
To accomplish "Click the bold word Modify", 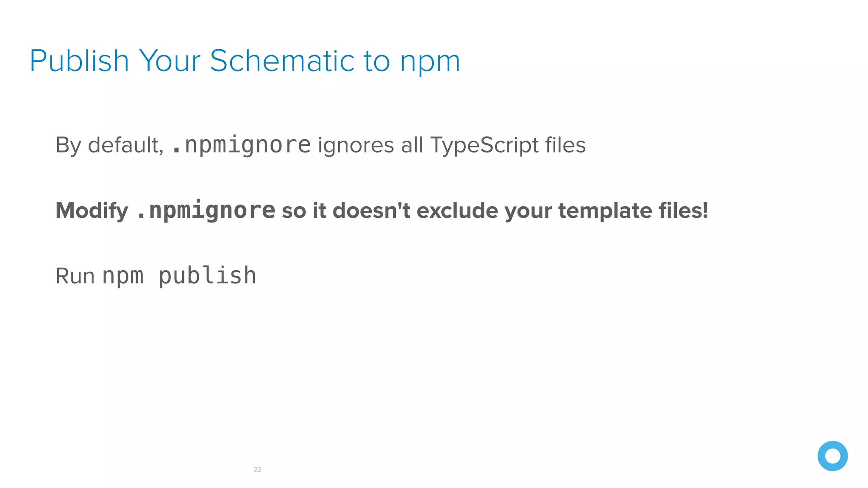I will [x=92, y=211].
